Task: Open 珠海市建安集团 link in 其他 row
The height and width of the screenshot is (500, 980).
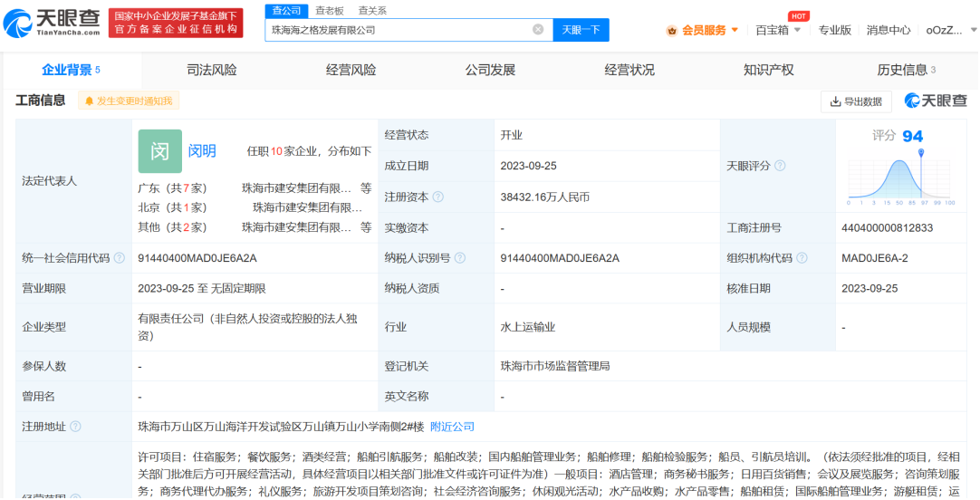Action: (x=296, y=227)
